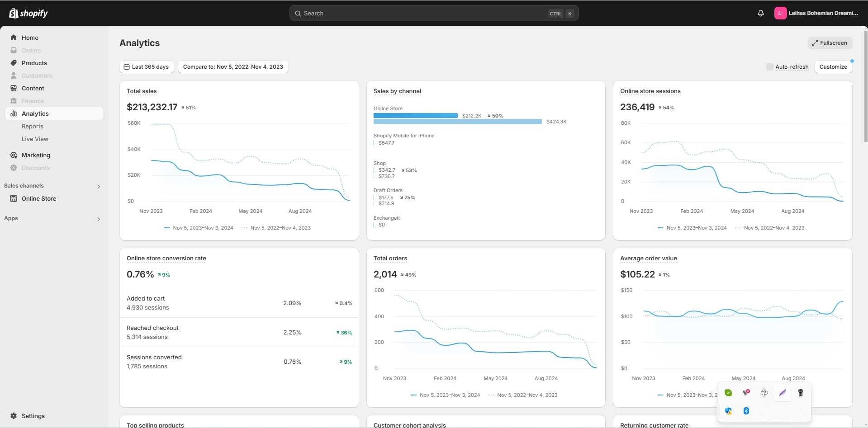Click the trash can tray icon

[800, 393]
